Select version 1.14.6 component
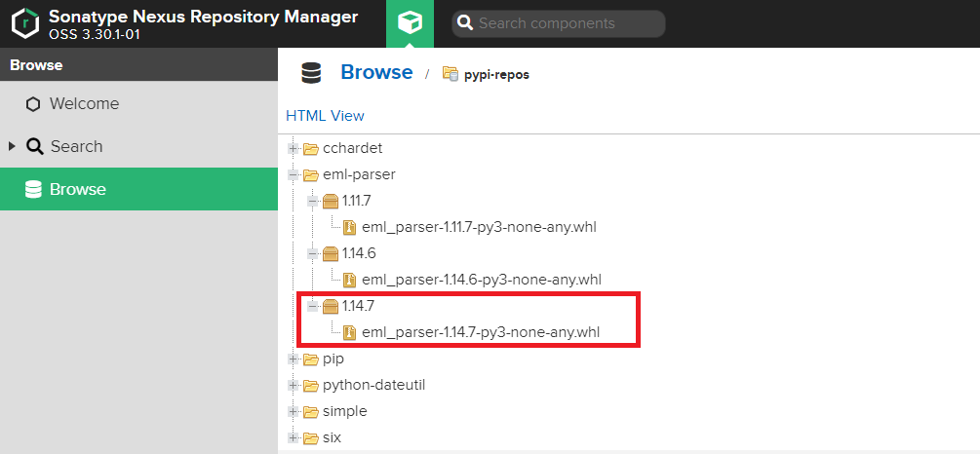Screen dimensions: 980x454 coord(359,253)
